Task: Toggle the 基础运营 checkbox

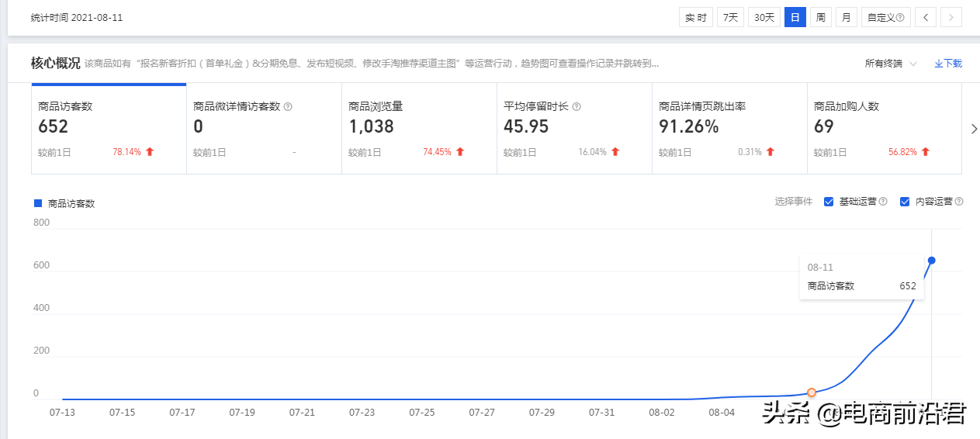Action: pos(829,202)
